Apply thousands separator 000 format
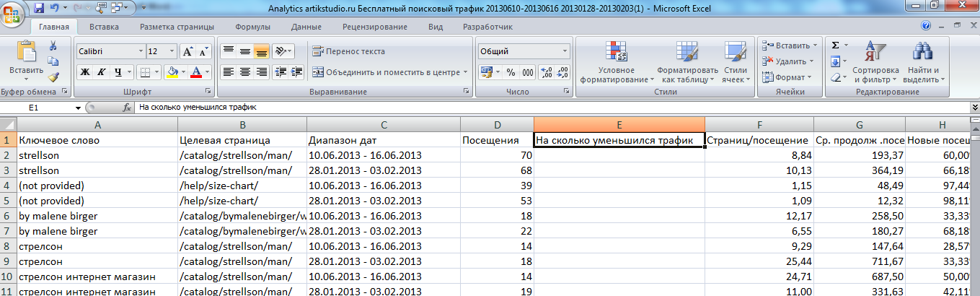This screenshot has height=296, width=980. 527,72
